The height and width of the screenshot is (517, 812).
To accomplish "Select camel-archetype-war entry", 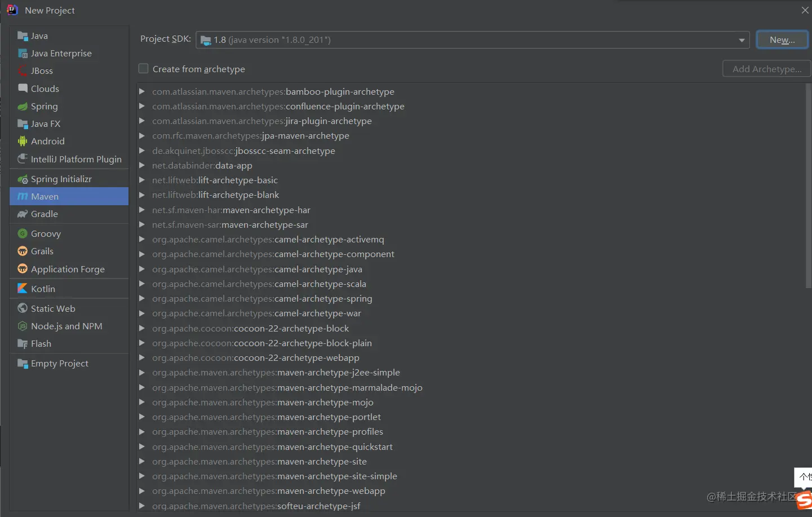I will coord(256,313).
